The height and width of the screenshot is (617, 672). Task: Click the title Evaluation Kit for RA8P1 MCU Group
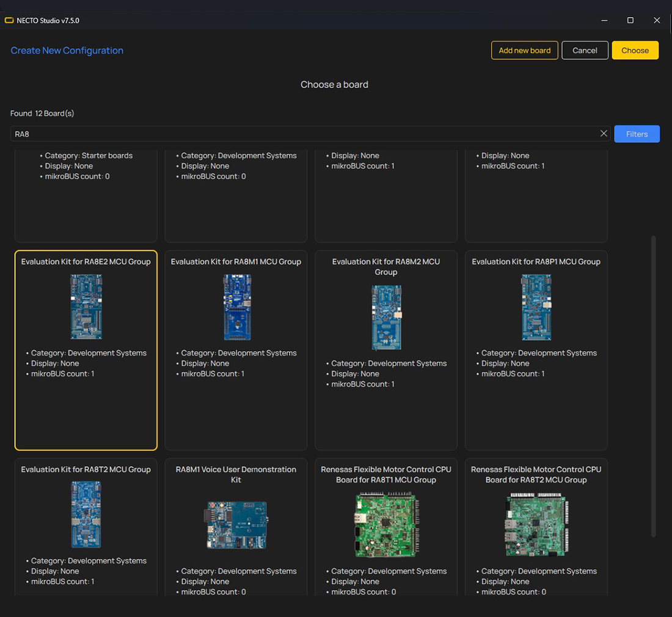(536, 262)
